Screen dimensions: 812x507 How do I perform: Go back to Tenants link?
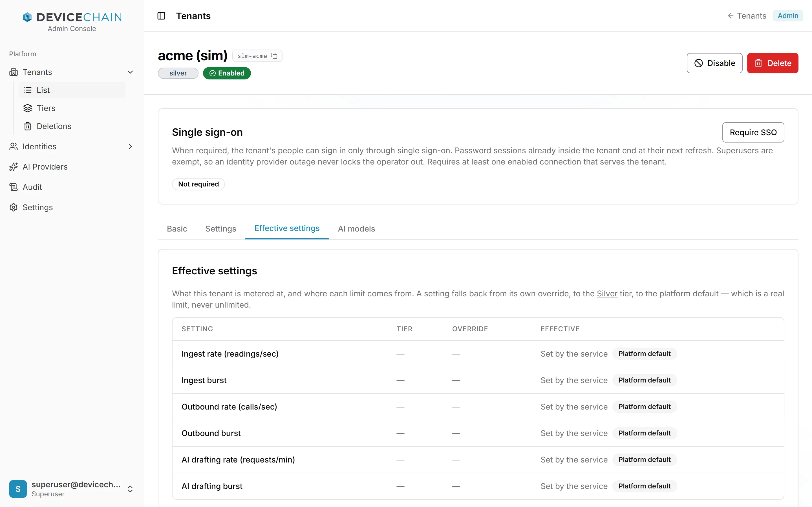tap(747, 16)
